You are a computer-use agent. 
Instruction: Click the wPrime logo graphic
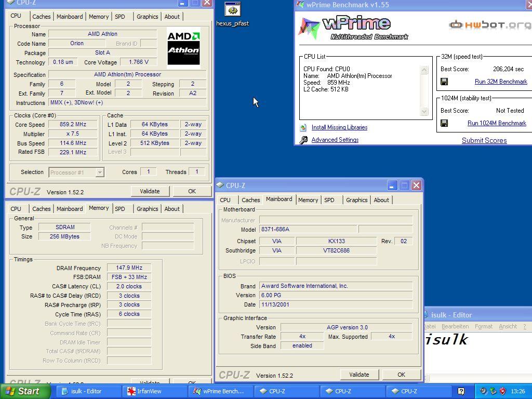point(353,28)
